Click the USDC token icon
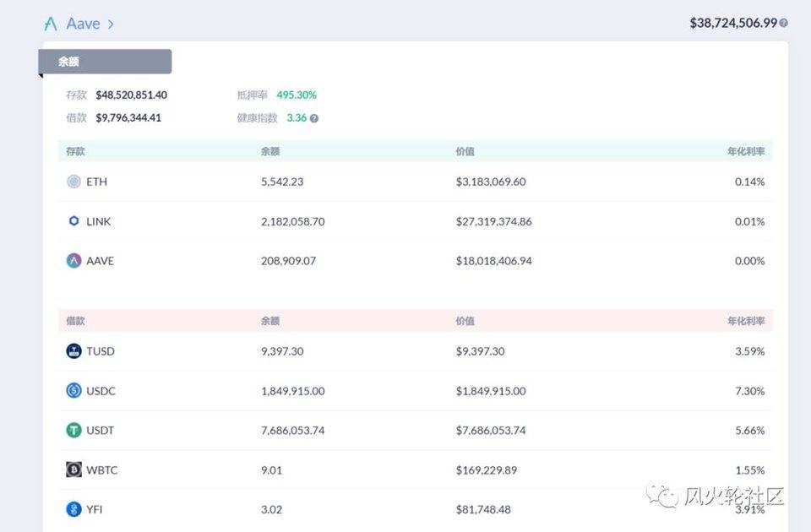The image size is (811, 532). (73, 391)
